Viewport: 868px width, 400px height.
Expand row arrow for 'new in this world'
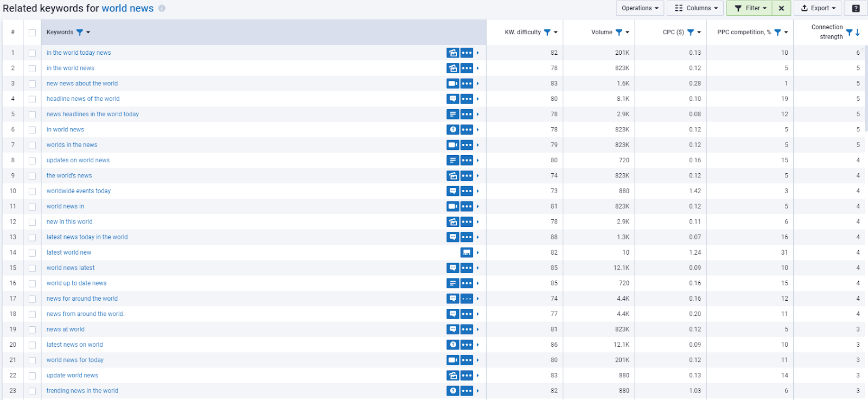point(478,222)
